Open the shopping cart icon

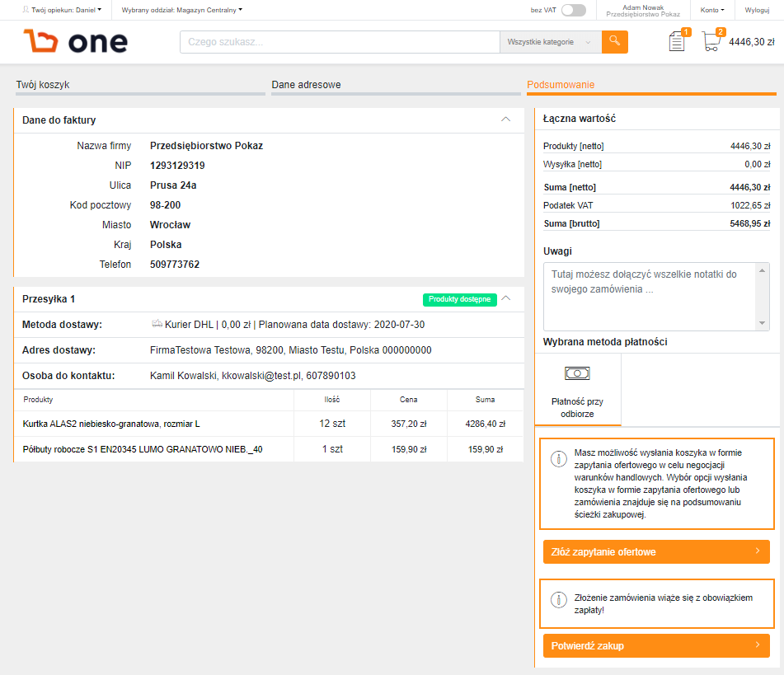pos(711,41)
